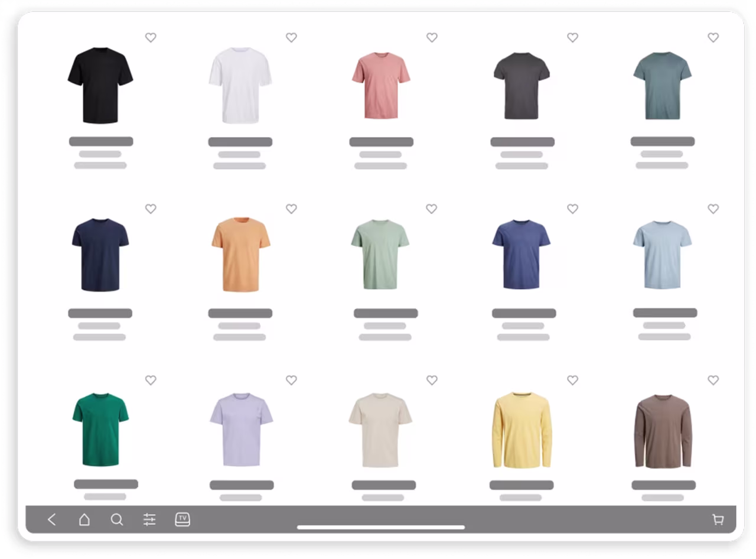Open the beige t-shirt product image
The image size is (756, 559).
[x=380, y=430]
